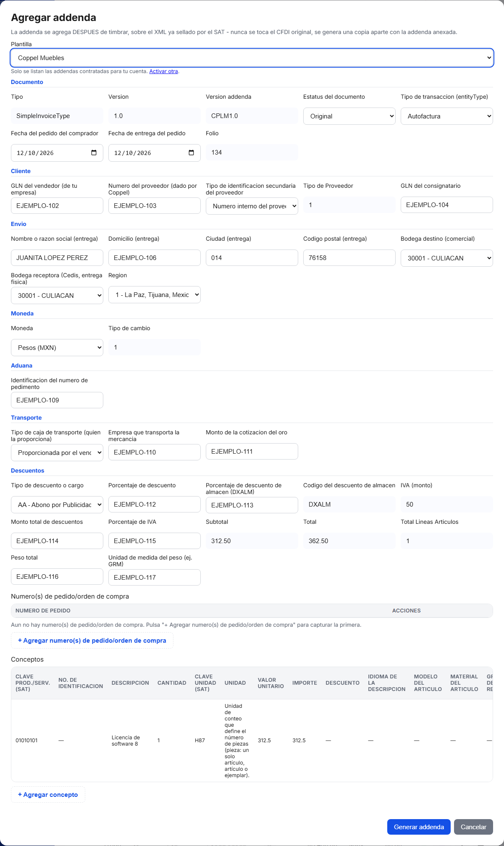Open calendar picker for Fecha de entrega del pedido
The image size is (504, 846).
point(191,153)
